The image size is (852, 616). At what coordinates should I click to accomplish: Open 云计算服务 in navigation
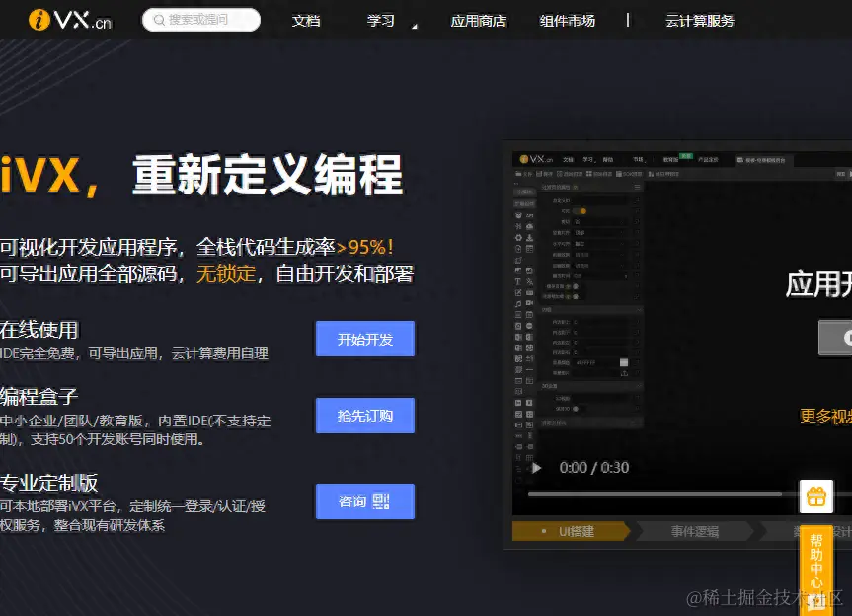[700, 21]
